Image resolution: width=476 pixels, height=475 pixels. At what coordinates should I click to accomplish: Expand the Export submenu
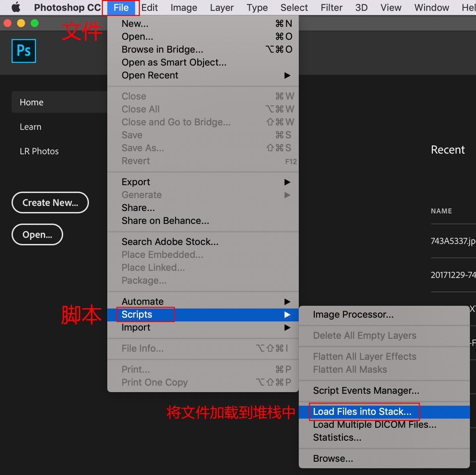tap(203, 182)
